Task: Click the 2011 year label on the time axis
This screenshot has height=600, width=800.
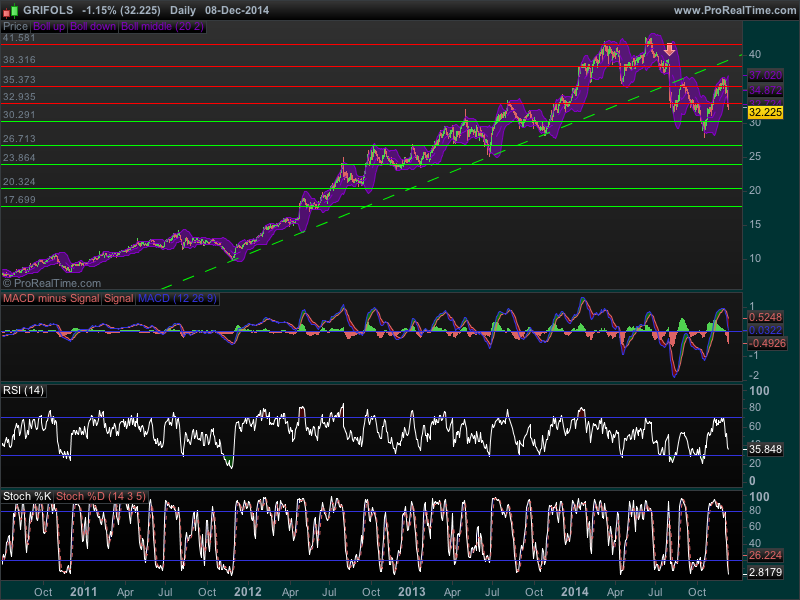Action: pyautogui.click(x=84, y=592)
